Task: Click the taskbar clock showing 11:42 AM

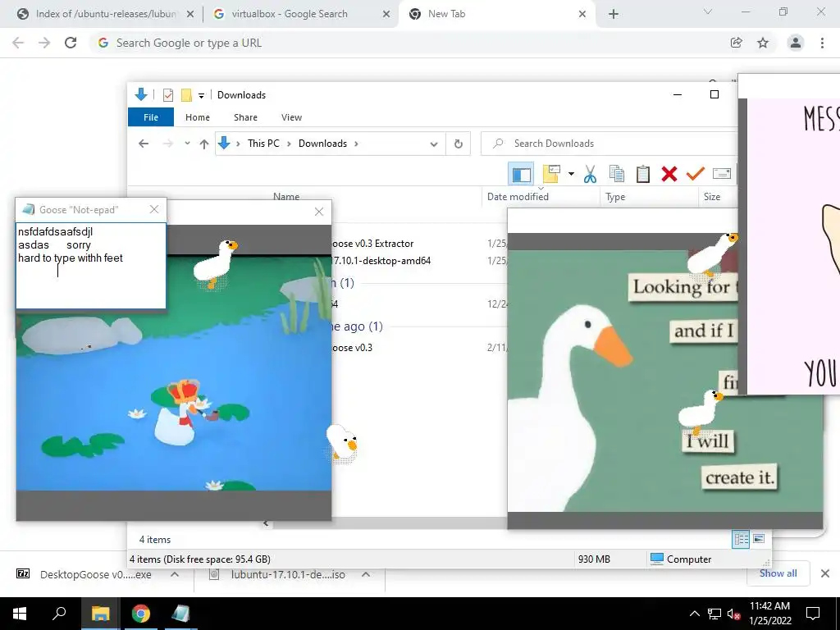Action: pyautogui.click(x=769, y=614)
